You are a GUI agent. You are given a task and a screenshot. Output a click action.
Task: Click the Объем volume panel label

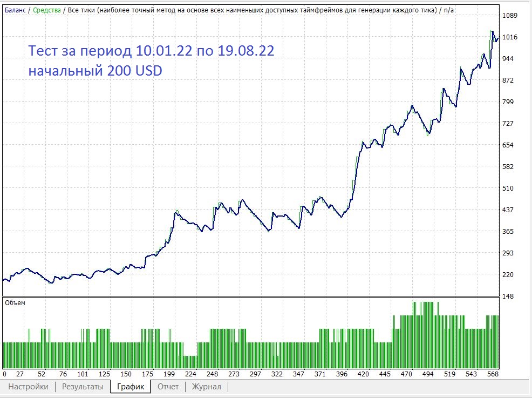(15, 302)
